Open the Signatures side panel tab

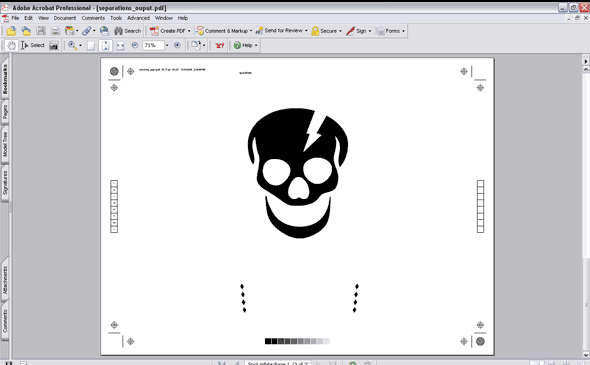(5, 183)
